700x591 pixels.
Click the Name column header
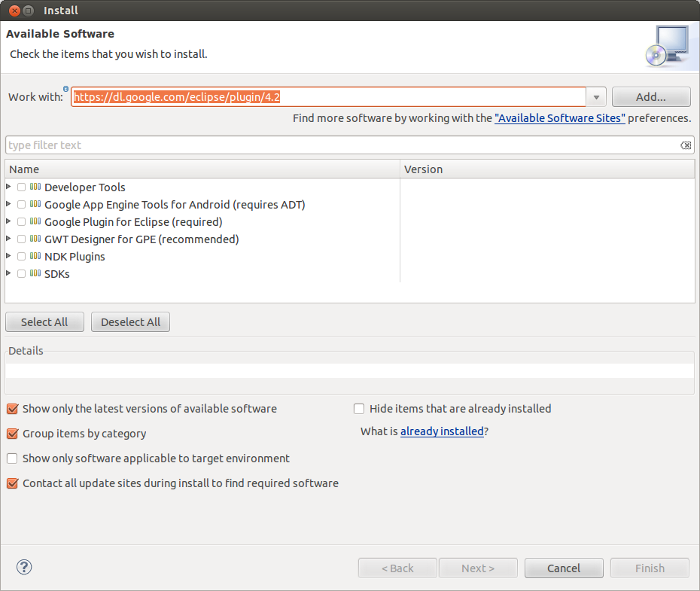point(202,169)
